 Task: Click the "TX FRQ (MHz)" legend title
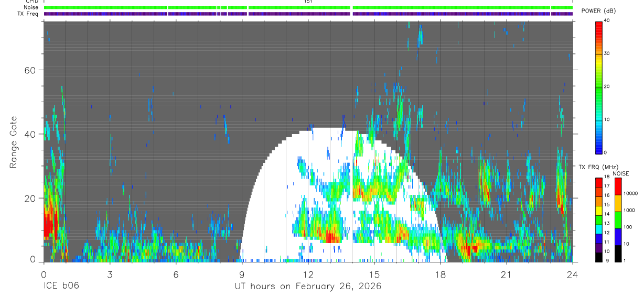tap(598, 167)
